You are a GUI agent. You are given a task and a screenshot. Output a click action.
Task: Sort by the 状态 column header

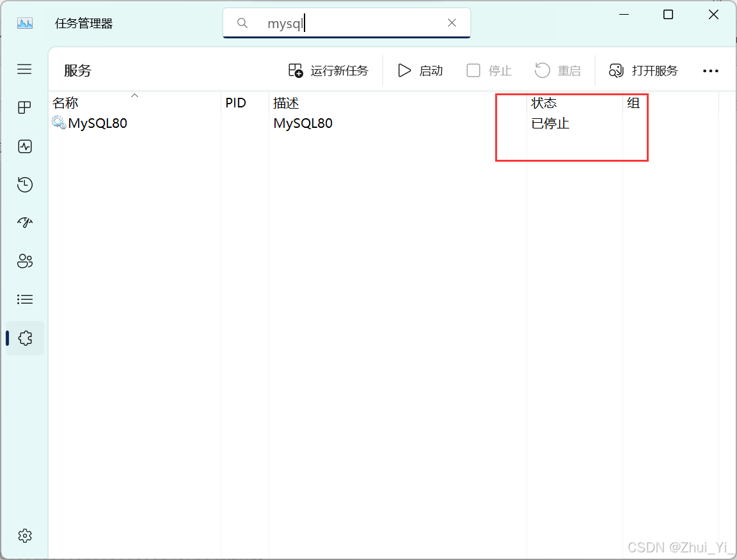click(x=575, y=102)
